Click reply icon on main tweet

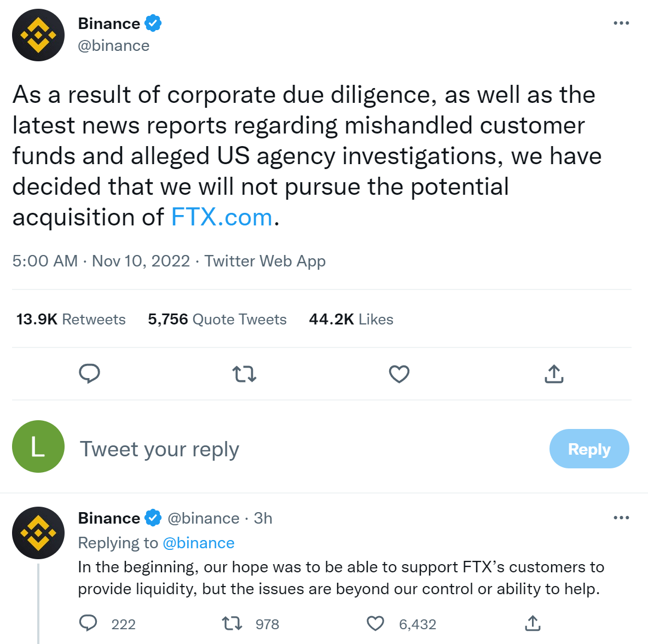point(90,374)
